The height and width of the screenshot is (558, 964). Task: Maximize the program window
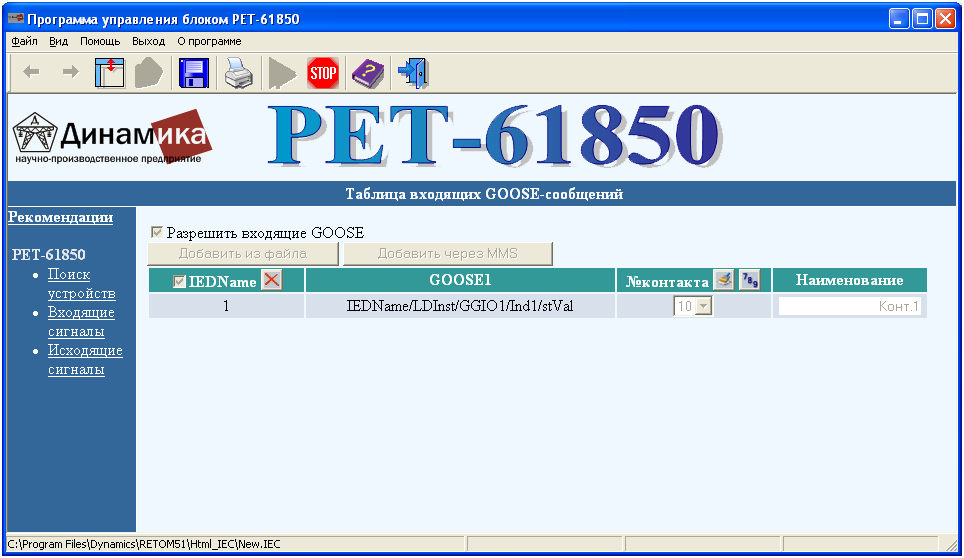(922, 18)
